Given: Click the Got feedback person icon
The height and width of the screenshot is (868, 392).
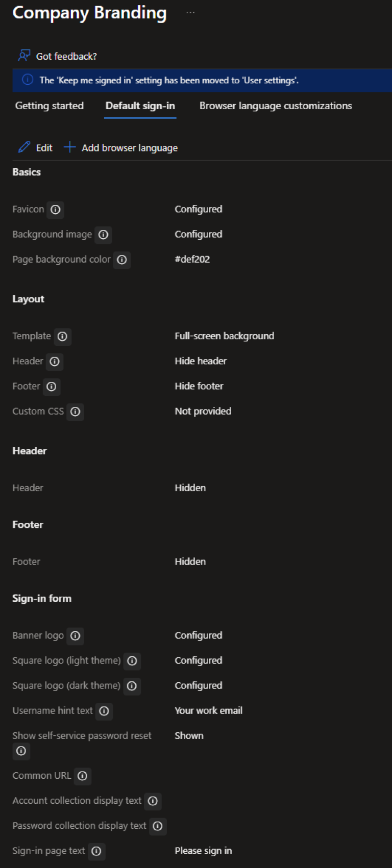Looking at the screenshot, I should click(24, 56).
